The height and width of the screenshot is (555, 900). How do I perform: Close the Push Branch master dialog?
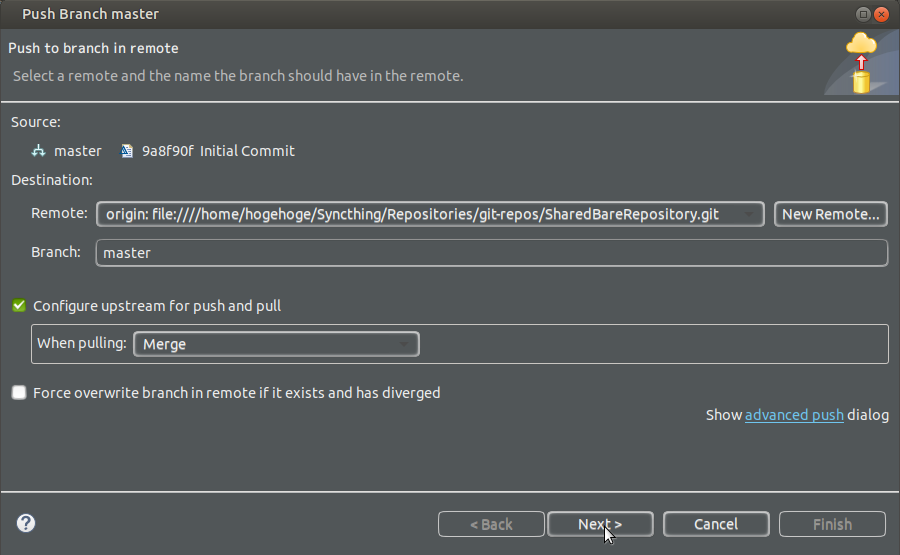tap(881, 14)
